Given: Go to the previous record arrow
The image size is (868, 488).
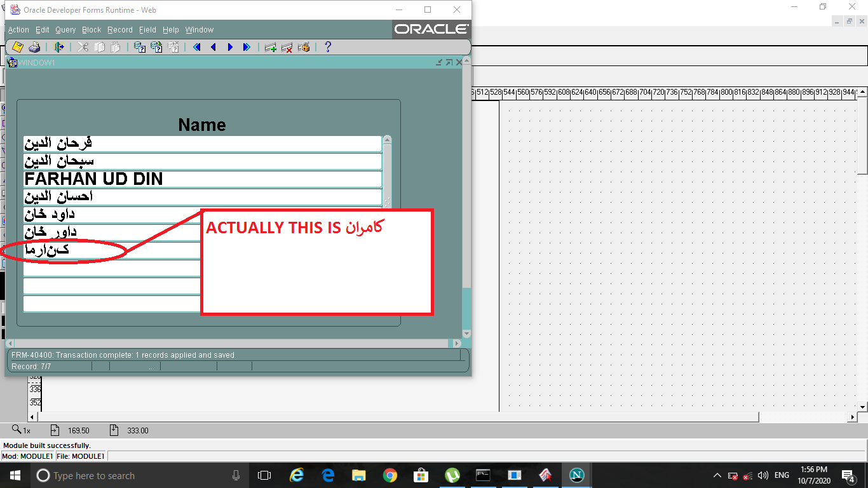Looking at the screenshot, I should [214, 47].
